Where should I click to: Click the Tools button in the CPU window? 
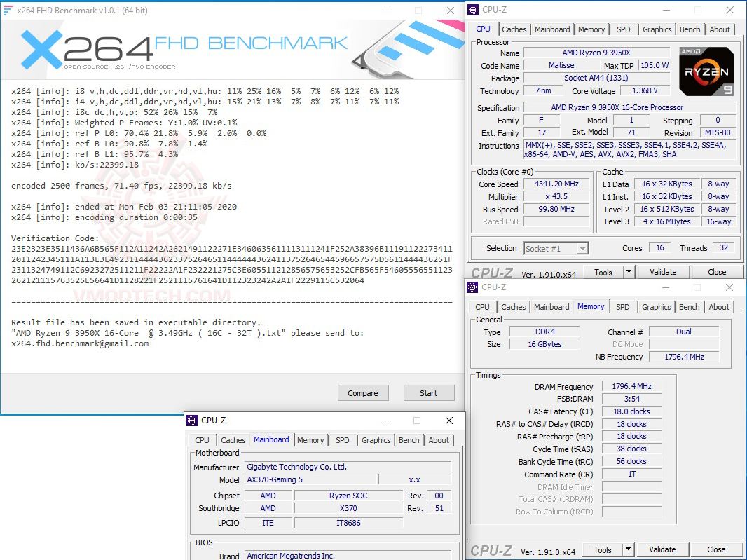[x=603, y=272]
